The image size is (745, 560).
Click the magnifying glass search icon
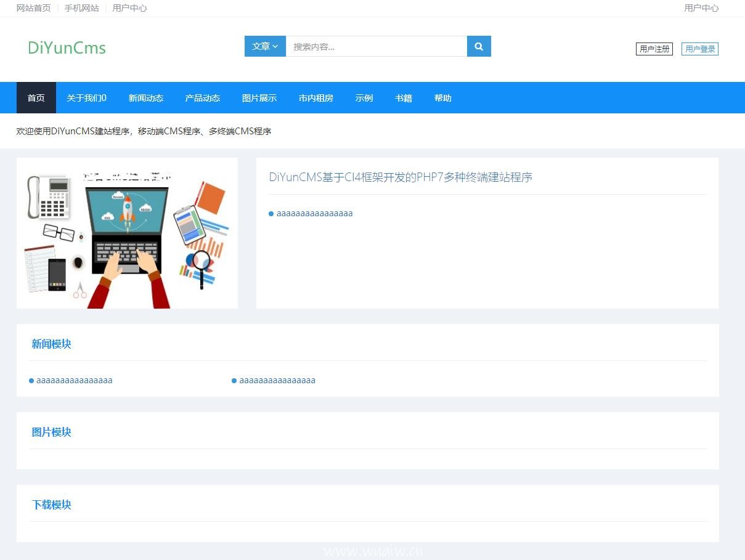point(479,46)
